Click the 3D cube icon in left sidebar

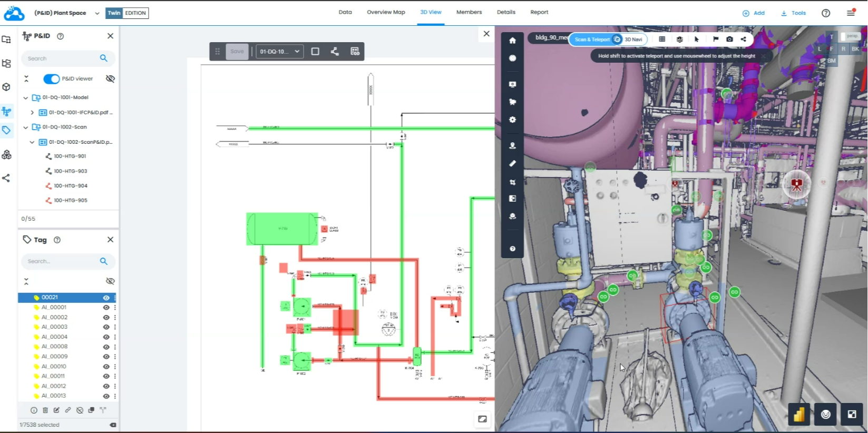pos(6,87)
